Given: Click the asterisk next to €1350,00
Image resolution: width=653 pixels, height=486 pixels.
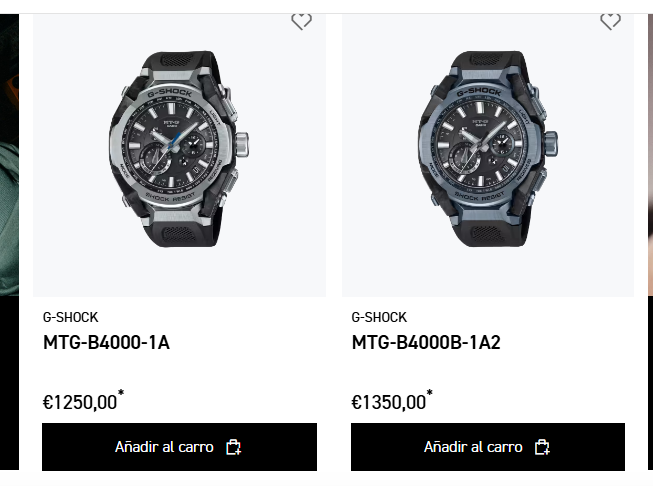Looking at the screenshot, I should tap(430, 394).
